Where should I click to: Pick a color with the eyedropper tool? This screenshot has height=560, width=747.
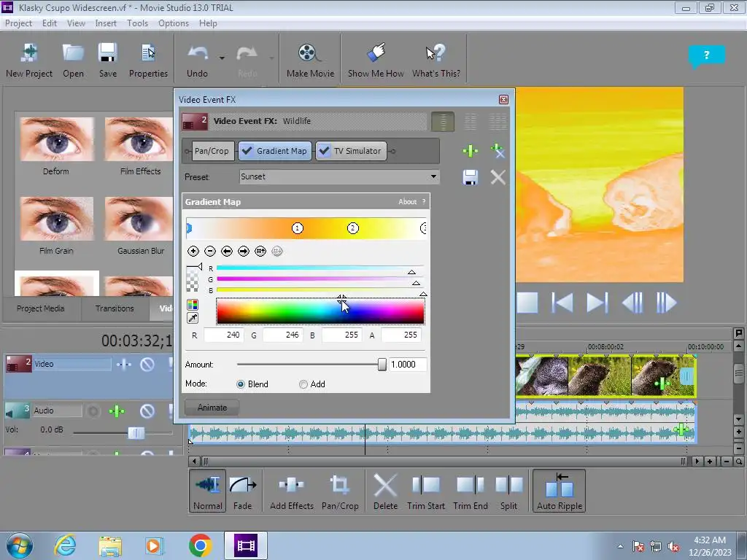click(x=193, y=318)
